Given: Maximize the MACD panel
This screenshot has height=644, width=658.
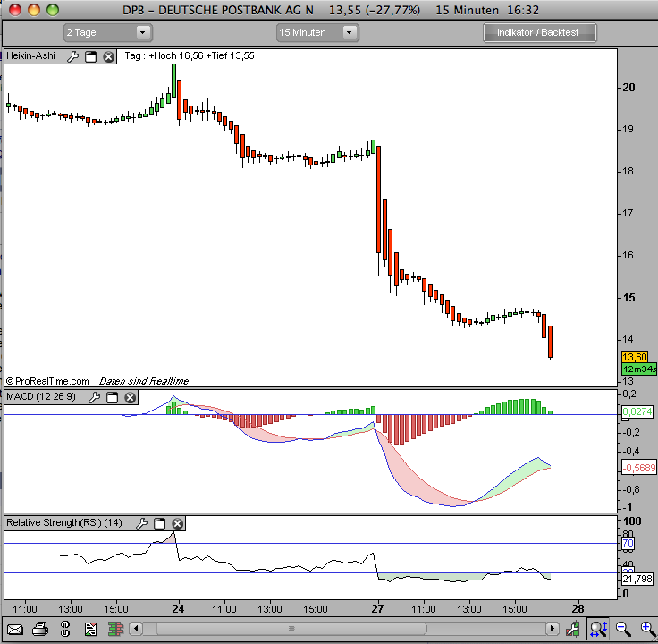Looking at the screenshot, I should pos(112,397).
